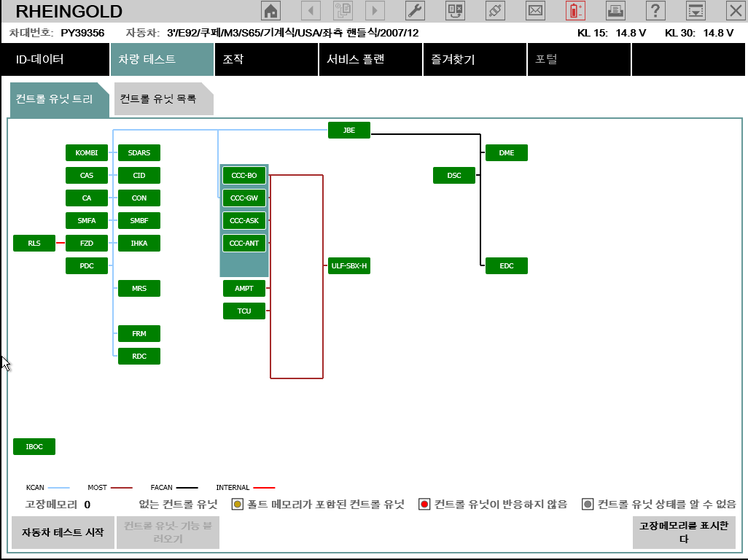Select the MRS control unit
The height and width of the screenshot is (560, 748).
click(x=139, y=289)
